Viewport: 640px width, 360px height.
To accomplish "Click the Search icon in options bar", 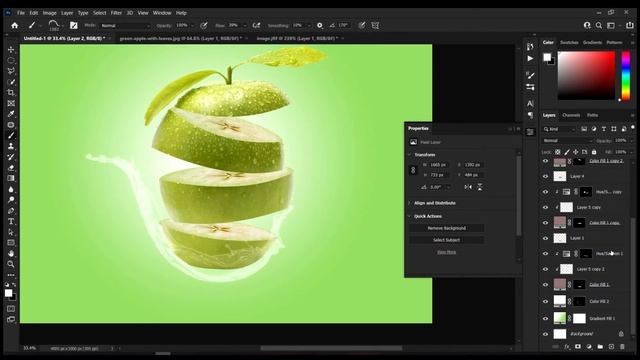I will (599, 25).
